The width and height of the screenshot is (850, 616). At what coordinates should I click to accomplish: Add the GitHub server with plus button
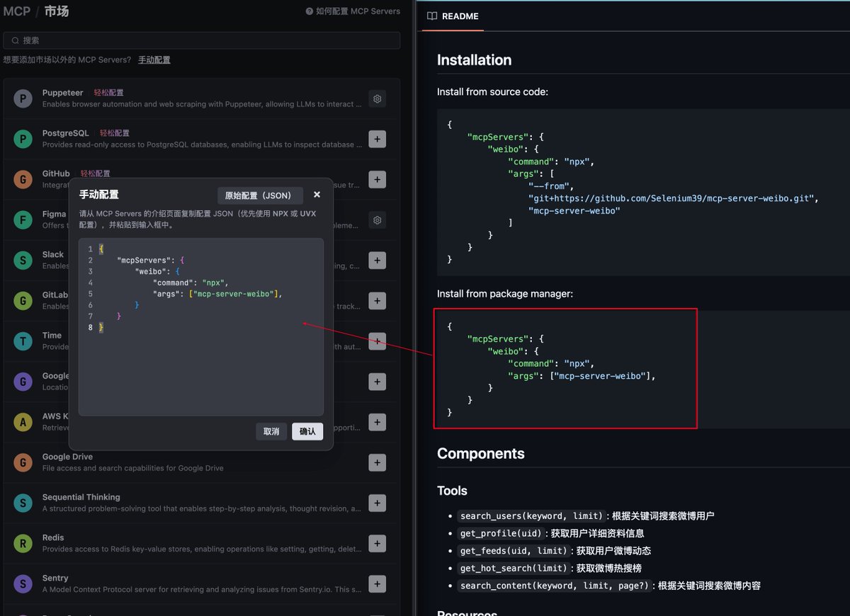point(378,180)
